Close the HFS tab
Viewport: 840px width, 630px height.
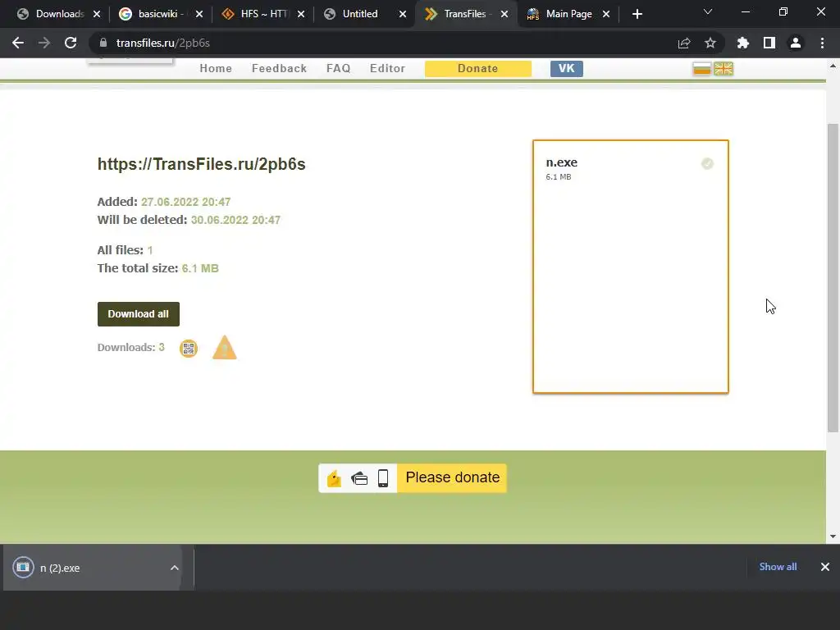point(300,14)
